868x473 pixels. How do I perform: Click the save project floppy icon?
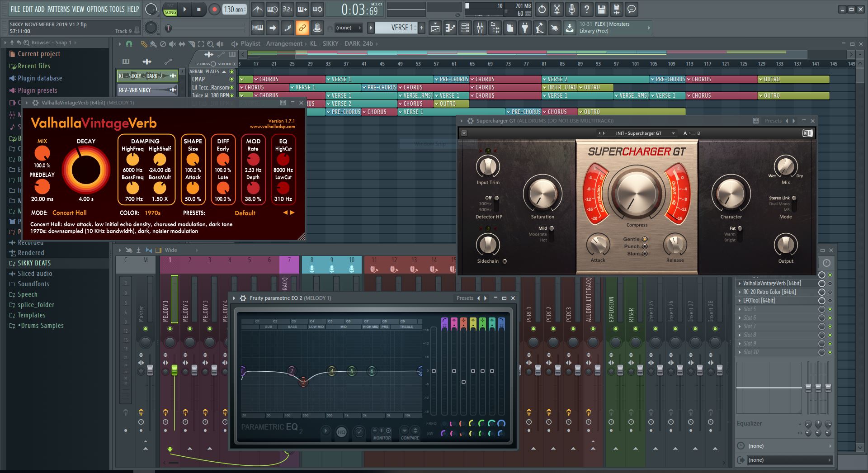[601, 9]
